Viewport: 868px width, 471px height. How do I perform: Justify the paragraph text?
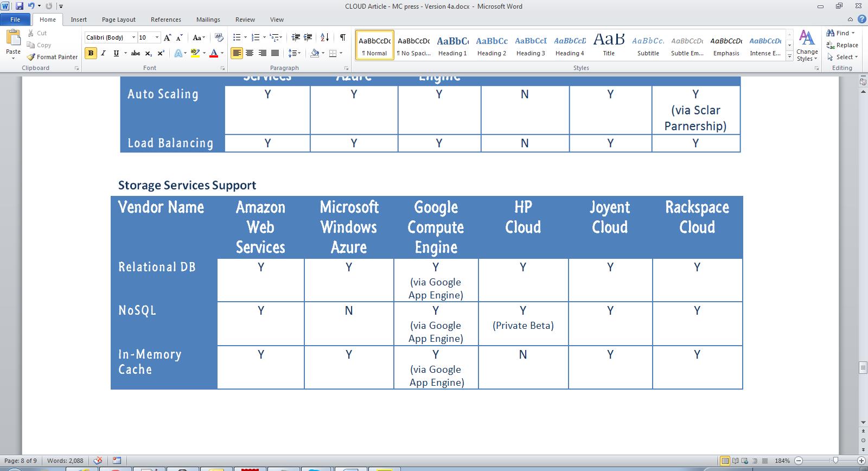[x=275, y=53]
